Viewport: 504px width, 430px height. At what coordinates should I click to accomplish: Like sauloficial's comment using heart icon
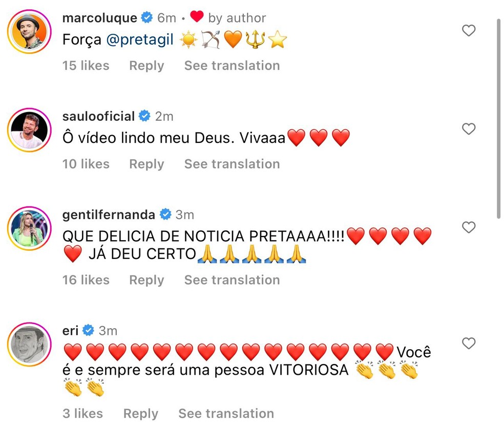(x=468, y=129)
